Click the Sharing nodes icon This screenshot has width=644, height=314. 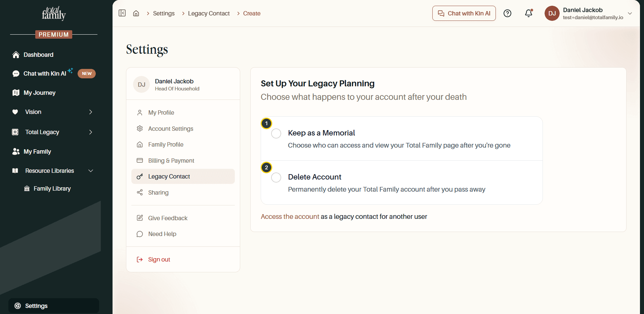point(140,192)
